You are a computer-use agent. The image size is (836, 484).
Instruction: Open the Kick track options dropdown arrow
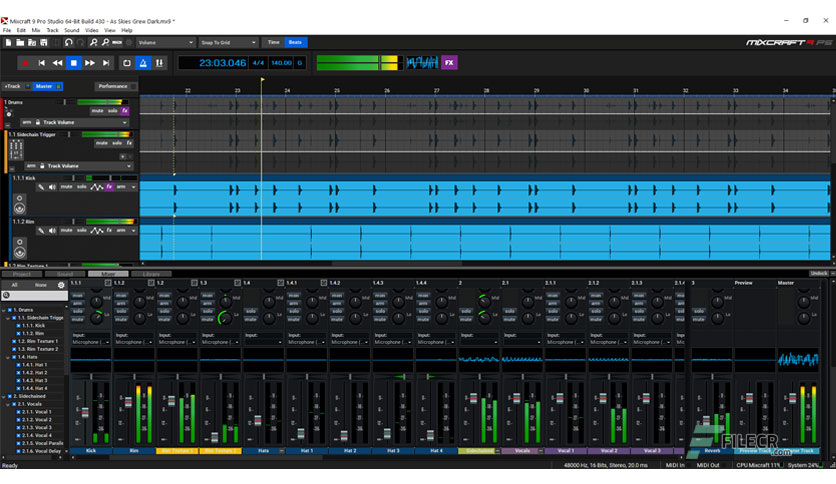point(133,187)
